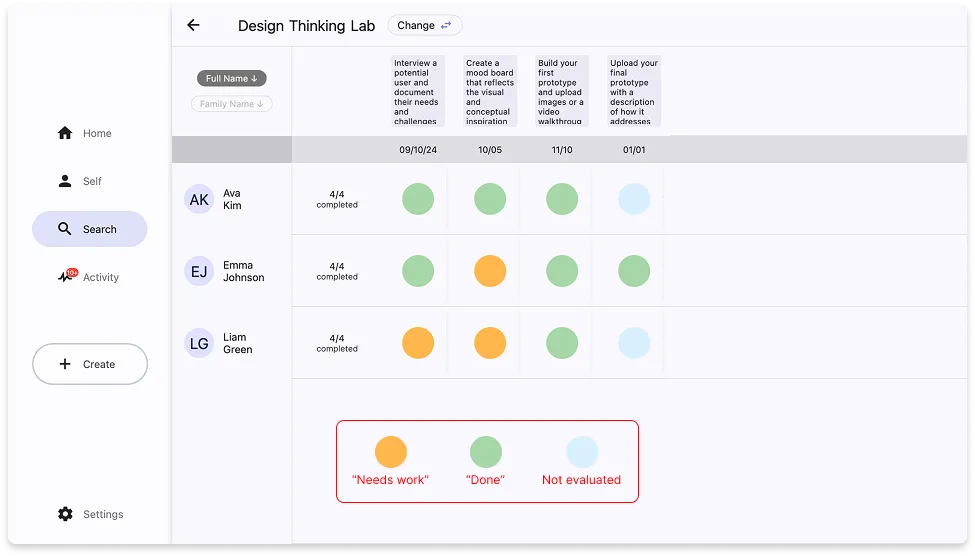Click the Emma Johnson name
Screen dimensions: 975x556
[x=244, y=271]
